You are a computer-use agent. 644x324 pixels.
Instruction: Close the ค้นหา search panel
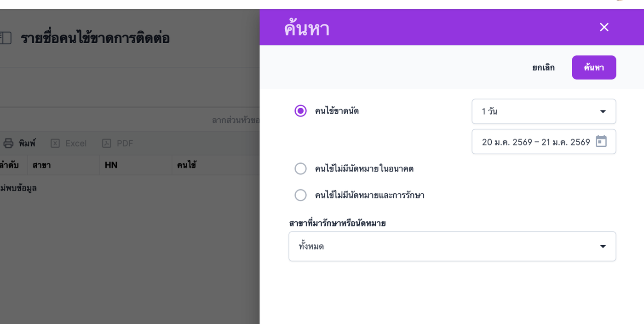(x=604, y=27)
